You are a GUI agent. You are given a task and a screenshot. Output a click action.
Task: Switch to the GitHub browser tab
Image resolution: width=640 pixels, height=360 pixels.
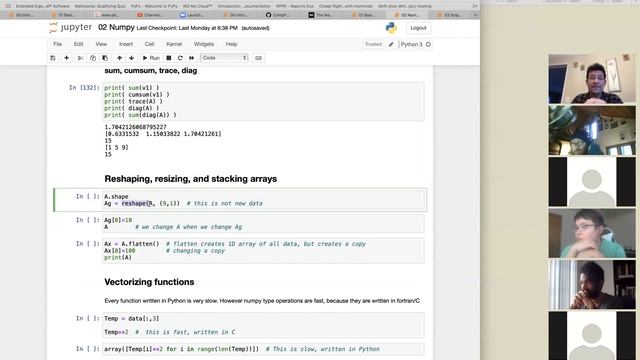point(278,15)
